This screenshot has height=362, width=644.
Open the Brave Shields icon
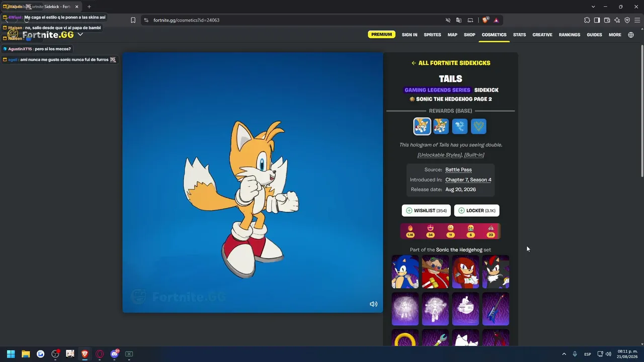(485, 20)
